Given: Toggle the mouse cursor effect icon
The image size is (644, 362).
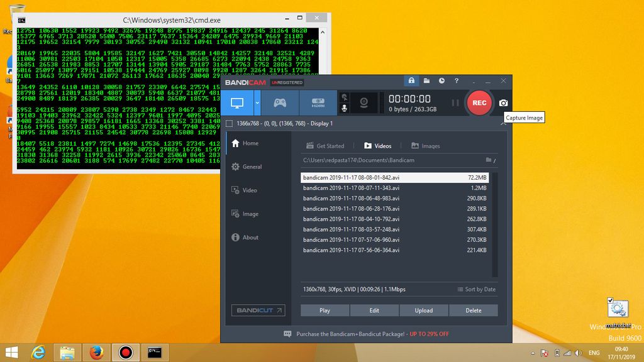Looking at the screenshot, I should 344,97.
